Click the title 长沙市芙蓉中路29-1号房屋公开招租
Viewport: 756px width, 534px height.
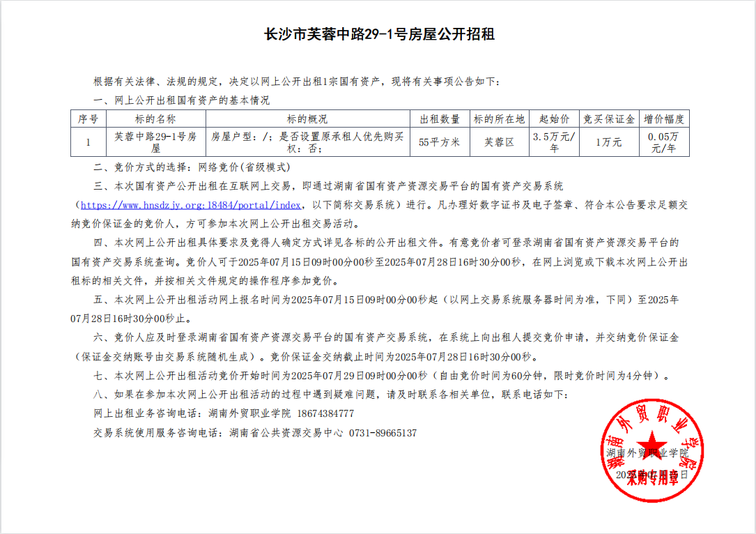(x=379, y=34)
